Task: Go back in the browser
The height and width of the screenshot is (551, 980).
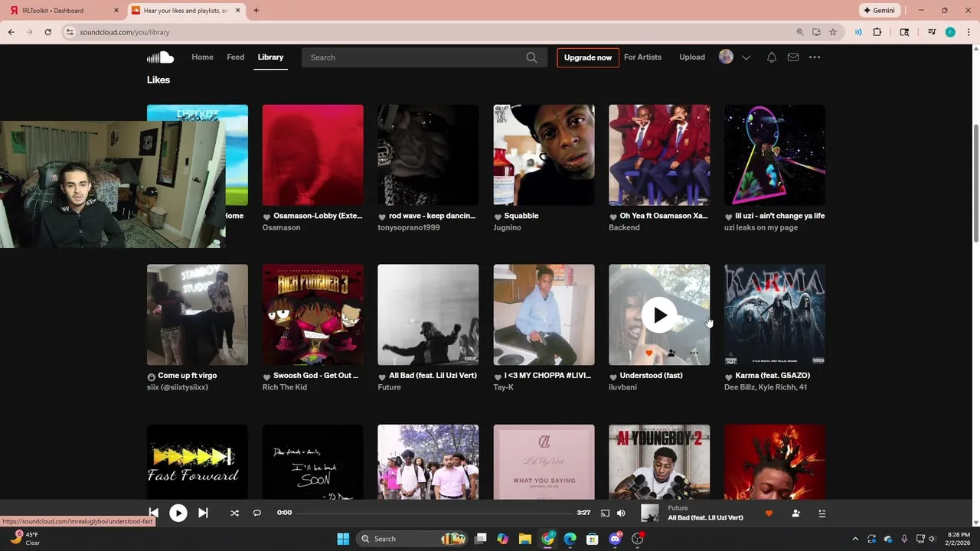Action: (11, 32)
